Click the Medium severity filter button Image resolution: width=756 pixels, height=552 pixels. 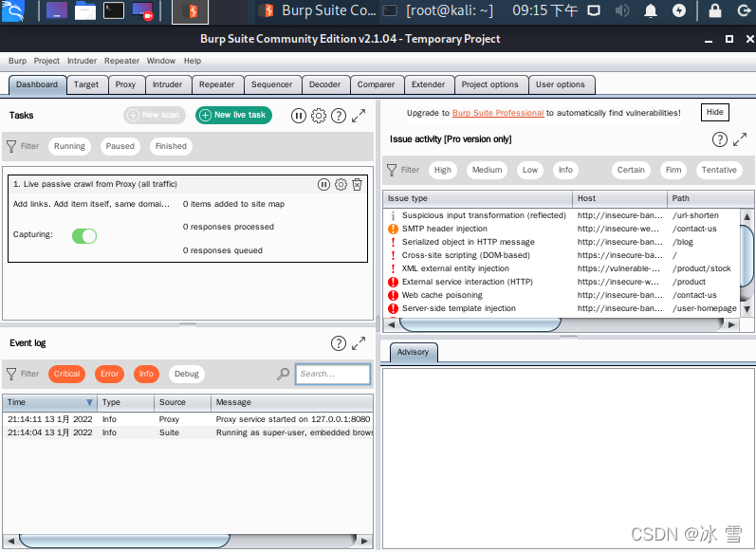pyautogui.click(x=487, y=170)
